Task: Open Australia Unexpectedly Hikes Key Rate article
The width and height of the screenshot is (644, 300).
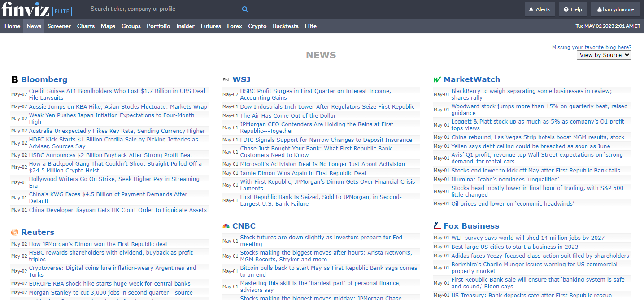Action: [x=117, y=131]
